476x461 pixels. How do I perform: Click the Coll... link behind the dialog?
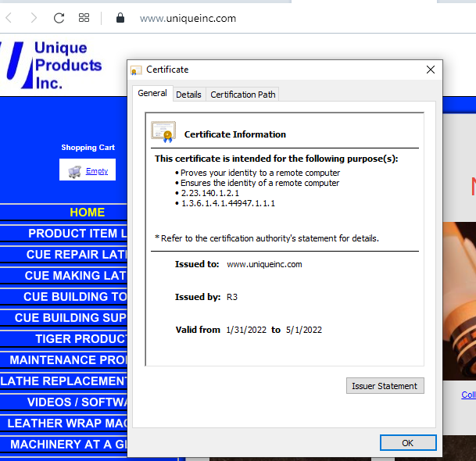click(x=468, y=395)
